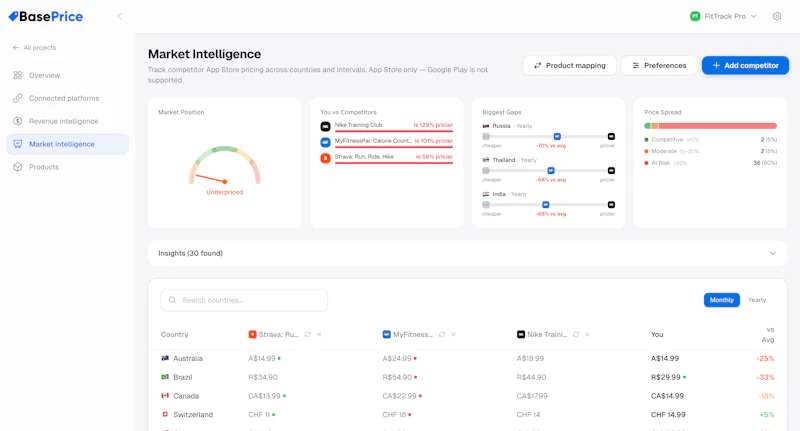Screen dimensions: 800x431
Task: Refresh the MyFitnessPal competitor column
Action: pos(442,335)
